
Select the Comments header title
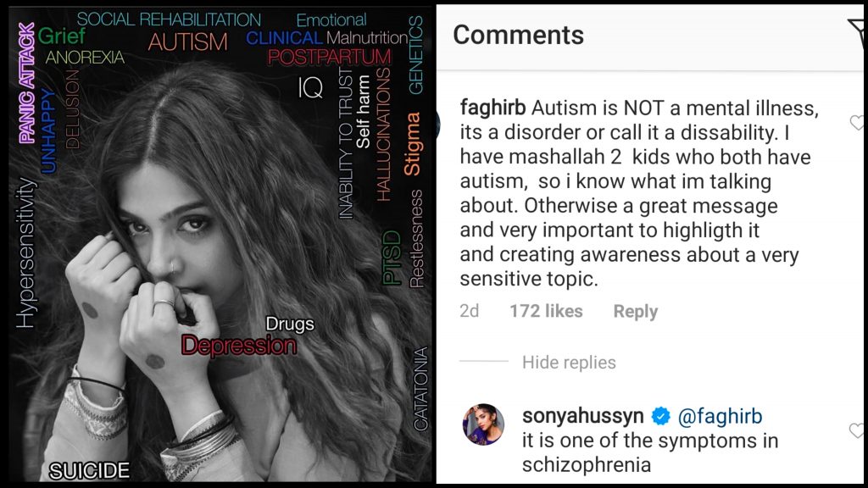click(x=518, y=35)
